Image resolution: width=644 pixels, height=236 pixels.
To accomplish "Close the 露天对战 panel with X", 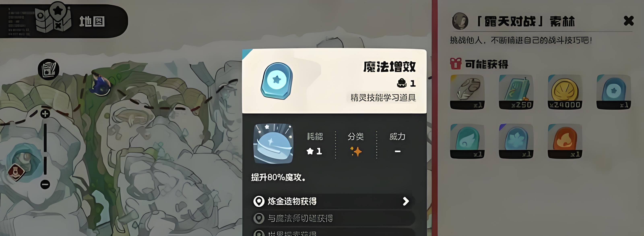I will (x=629, y=21).
